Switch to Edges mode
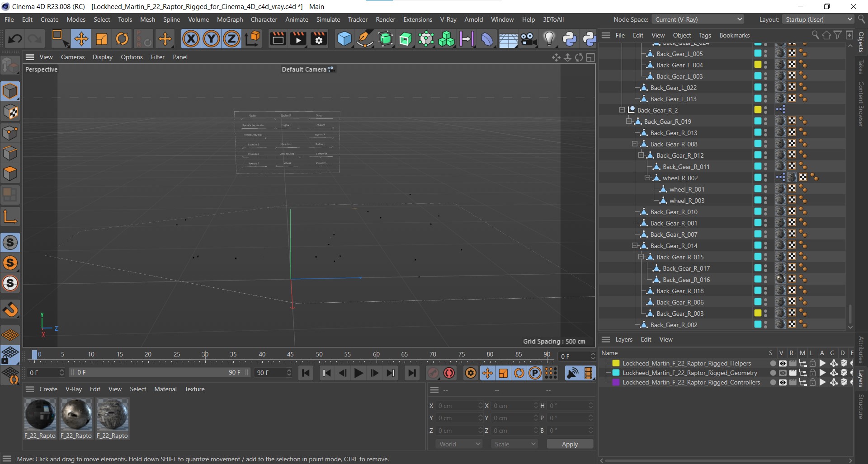Image resolution: width=868 pixels, height=464 pixels. (x=10, y=153)
